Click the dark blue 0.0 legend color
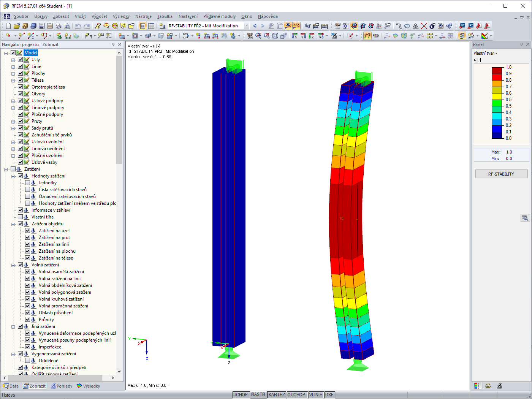The image size is (532, 399). (497, 135)
